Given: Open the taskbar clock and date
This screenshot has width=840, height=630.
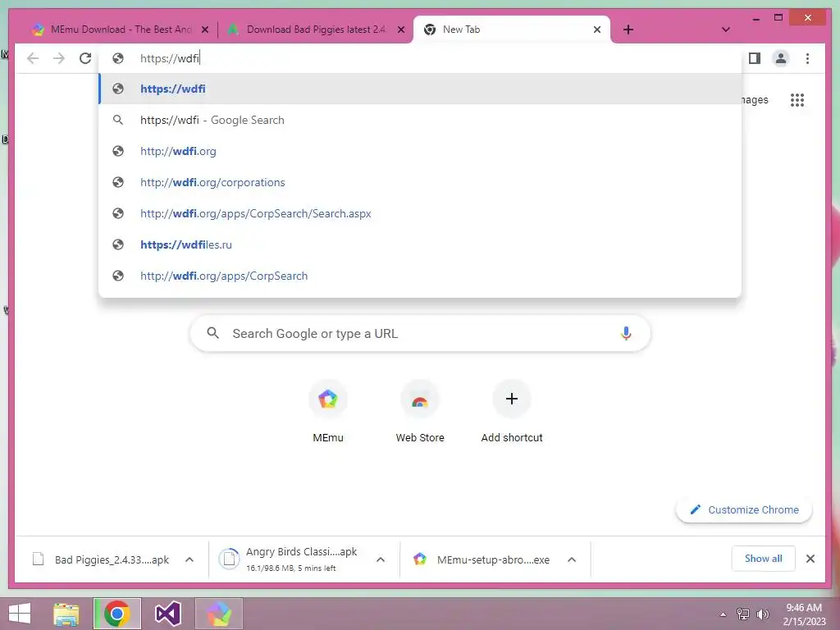Looking at the screenshot, I should (x=804, y=614).
